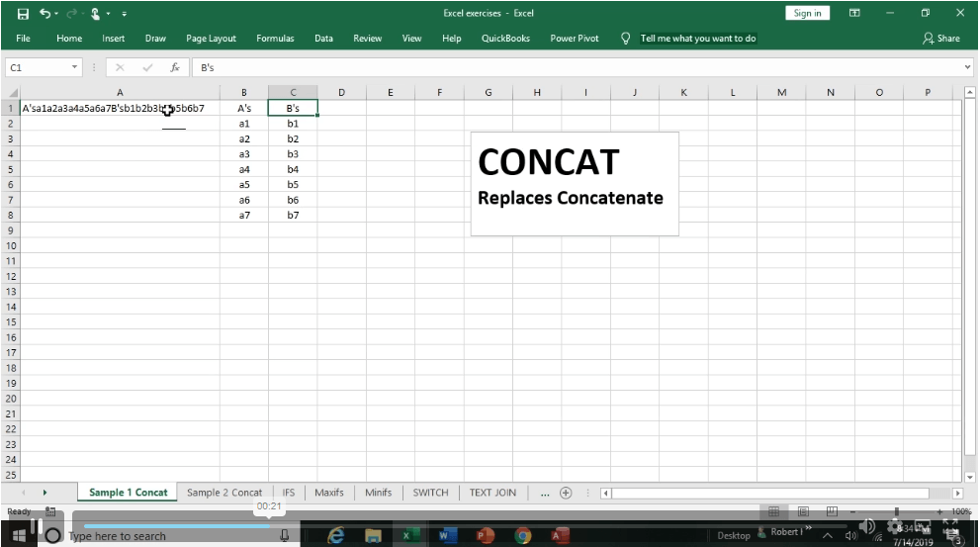
Task: Click cell B4 containing a3
Action: click(244, 153)
